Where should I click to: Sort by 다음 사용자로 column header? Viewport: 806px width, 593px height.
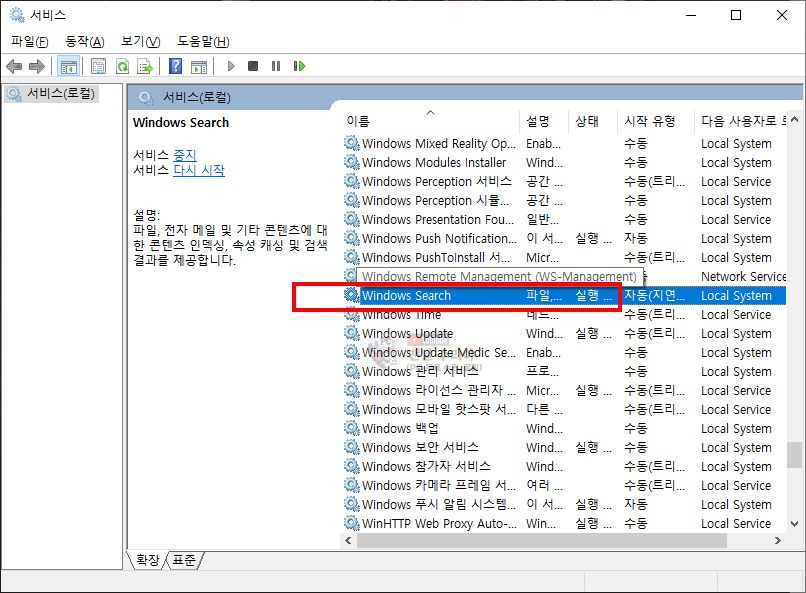(x=743, y=121)
